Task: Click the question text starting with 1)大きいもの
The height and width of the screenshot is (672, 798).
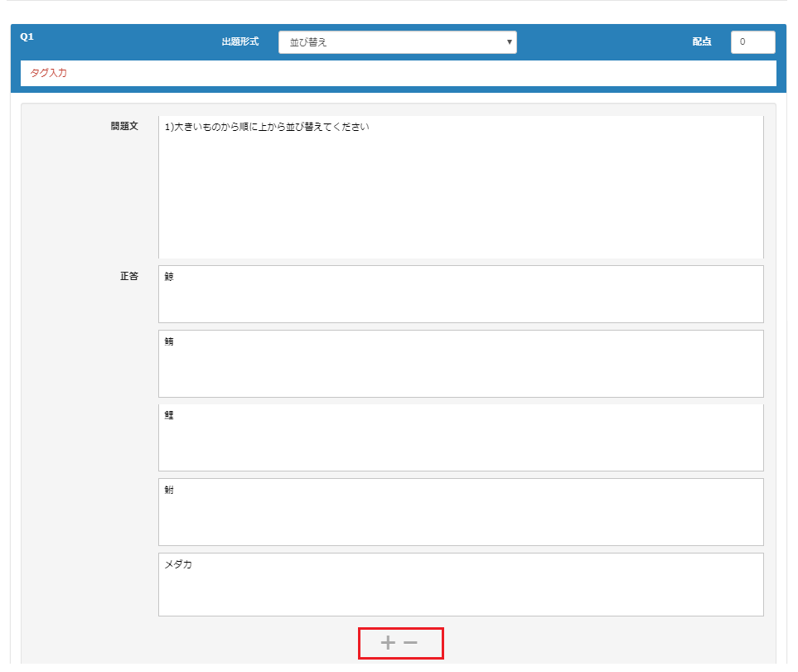Action: (267, 128)
